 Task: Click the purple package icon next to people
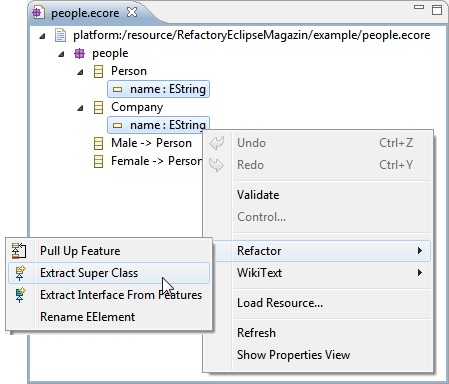click(x=79, y=53)
